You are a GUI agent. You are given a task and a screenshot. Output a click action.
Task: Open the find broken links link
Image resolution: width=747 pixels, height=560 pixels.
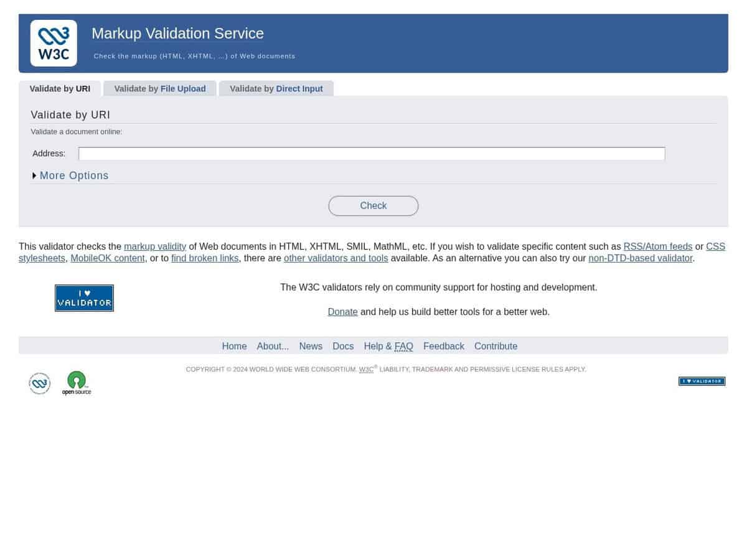(205, 258)
